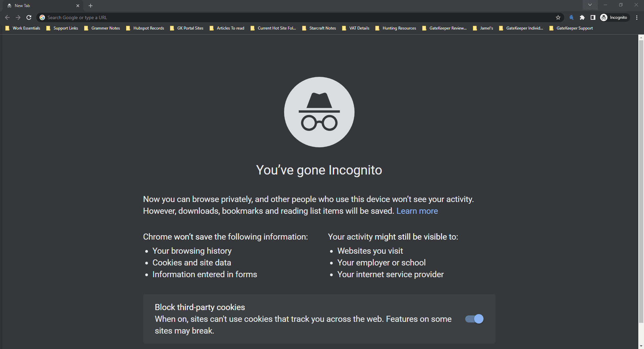Follow the Learn more link
644x349 pixels.
click(417, 211)
